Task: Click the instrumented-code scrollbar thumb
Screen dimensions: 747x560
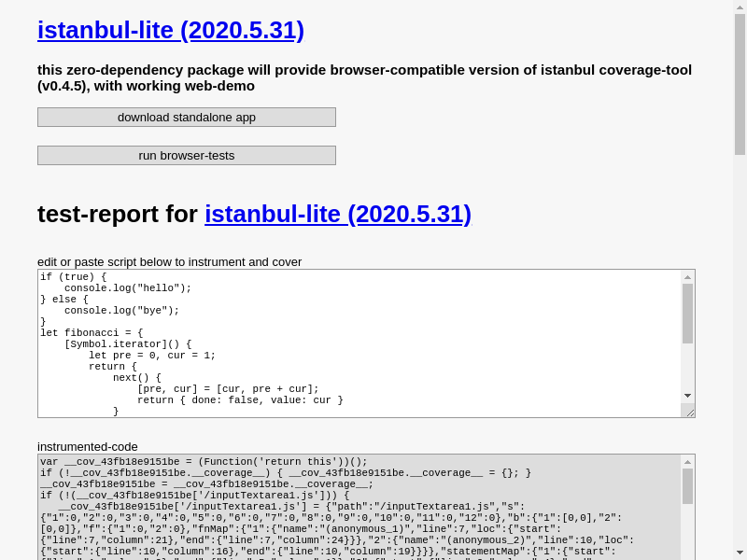Action: point(687,486)
